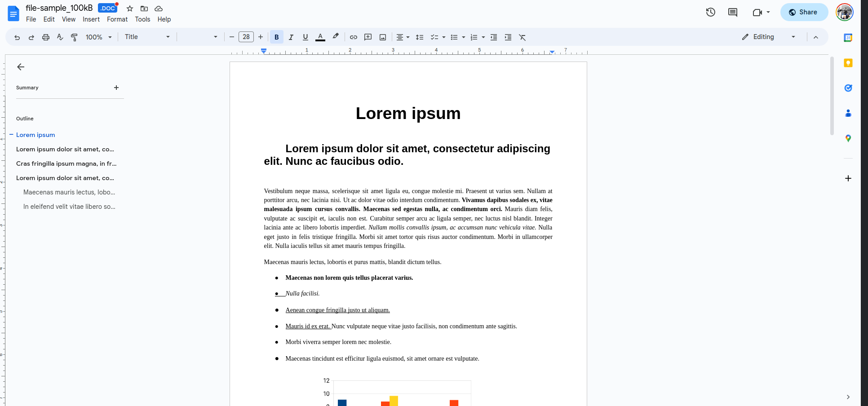
Task: Open the zoom level dropdown
Action: tap(99, 37)
